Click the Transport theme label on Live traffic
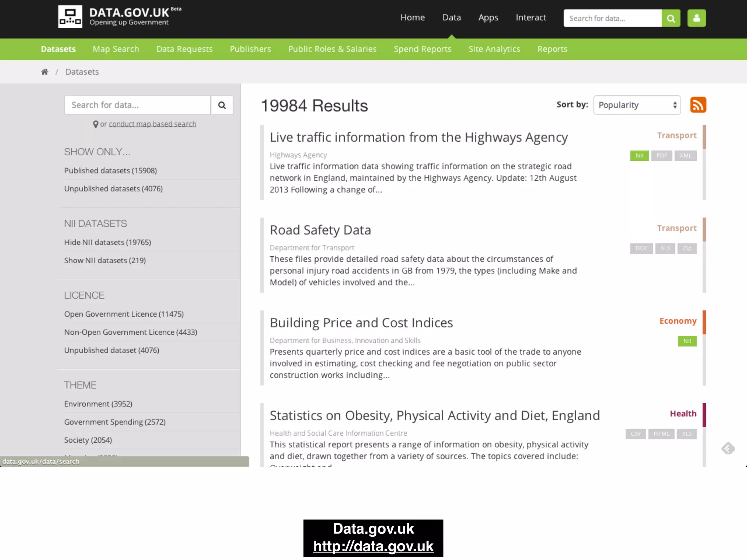 click(x=677, y=136)
